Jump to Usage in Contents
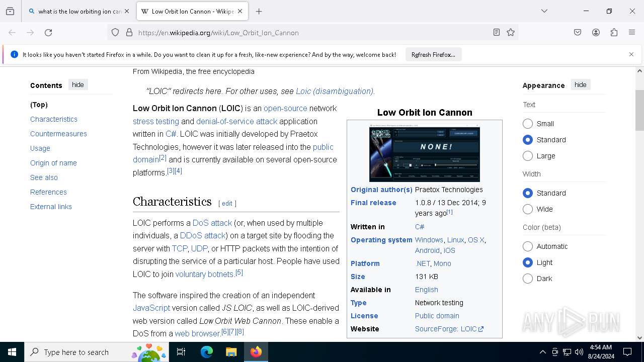 click(40, 148)
